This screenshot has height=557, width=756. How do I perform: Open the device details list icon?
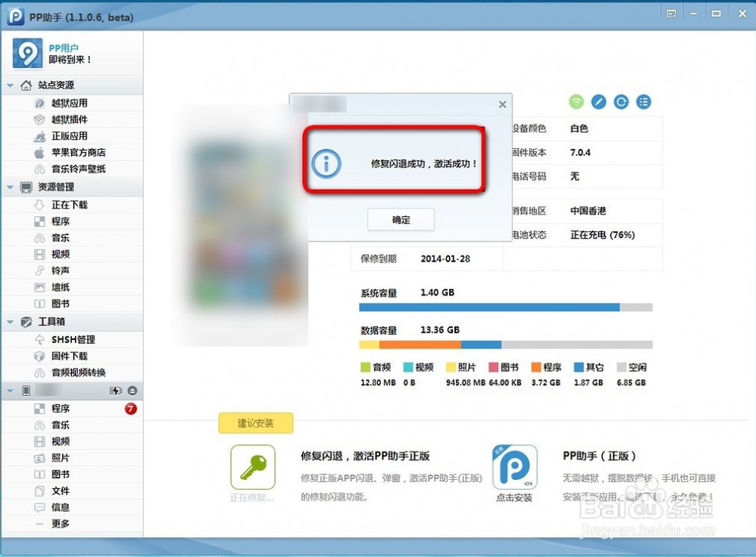[643, 101]
